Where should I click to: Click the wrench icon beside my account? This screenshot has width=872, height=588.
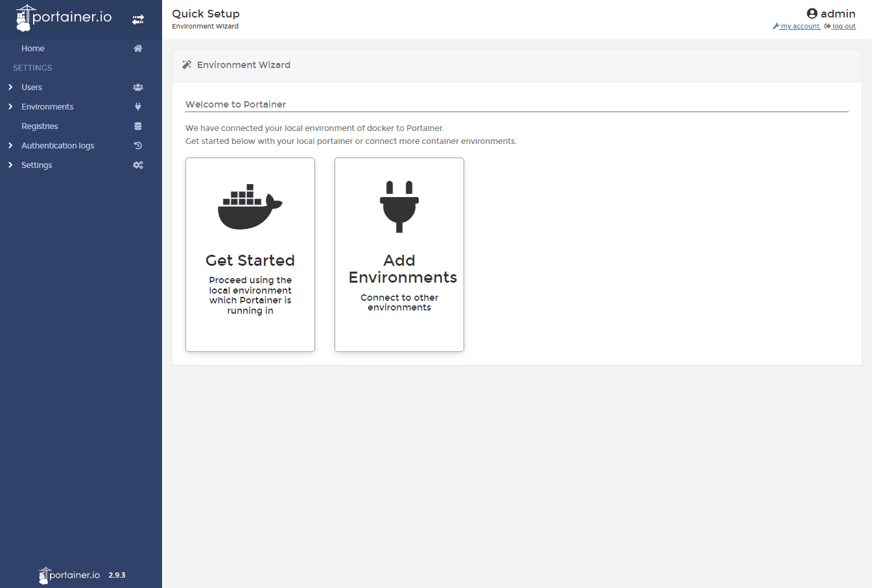click(776, 27)
